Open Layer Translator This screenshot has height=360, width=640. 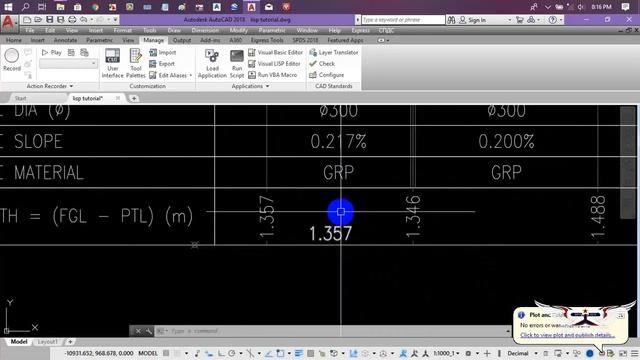click(333, 52)
